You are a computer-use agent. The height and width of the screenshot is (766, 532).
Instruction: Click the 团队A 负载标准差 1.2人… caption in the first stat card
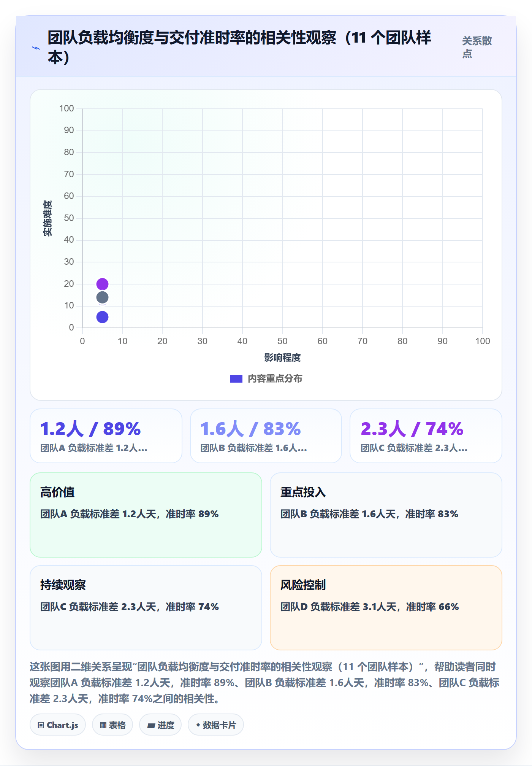pos(94,448)
